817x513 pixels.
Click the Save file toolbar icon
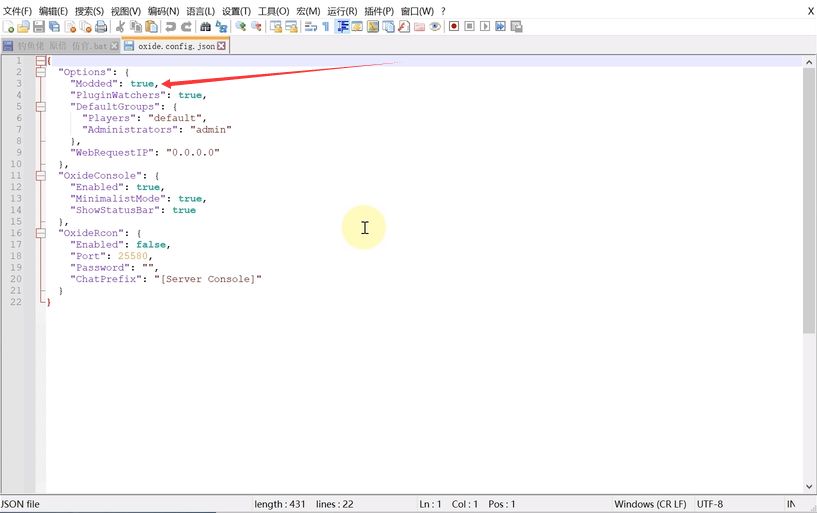click(x=38, y=27)
